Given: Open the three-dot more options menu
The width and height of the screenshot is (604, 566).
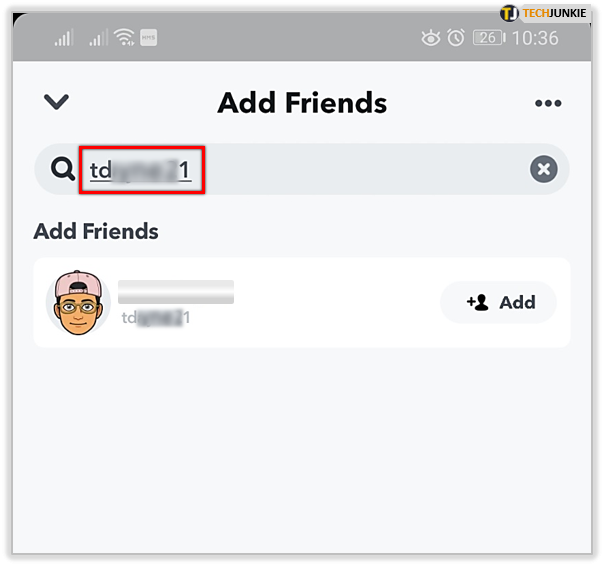Looking at the screenshot, I should [548, 103].
